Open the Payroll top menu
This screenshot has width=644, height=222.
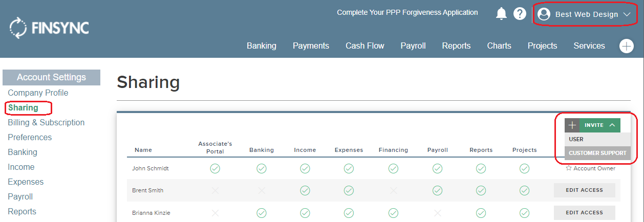pyautogui.click(x=413, y=46)
